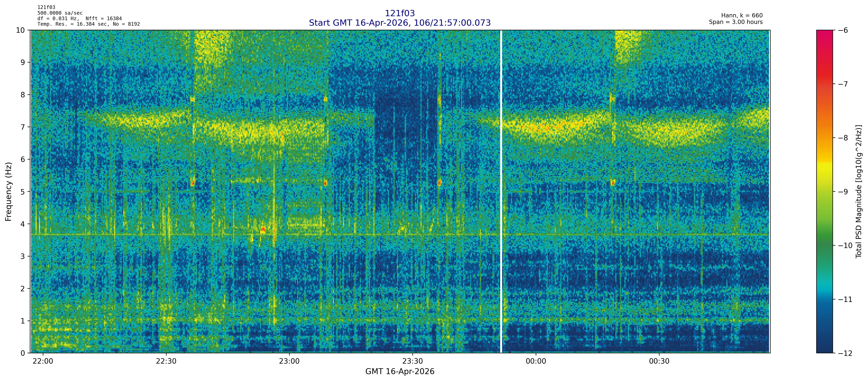
Task: Click the 22:00 time axis tick label
Action: (43, 362)
